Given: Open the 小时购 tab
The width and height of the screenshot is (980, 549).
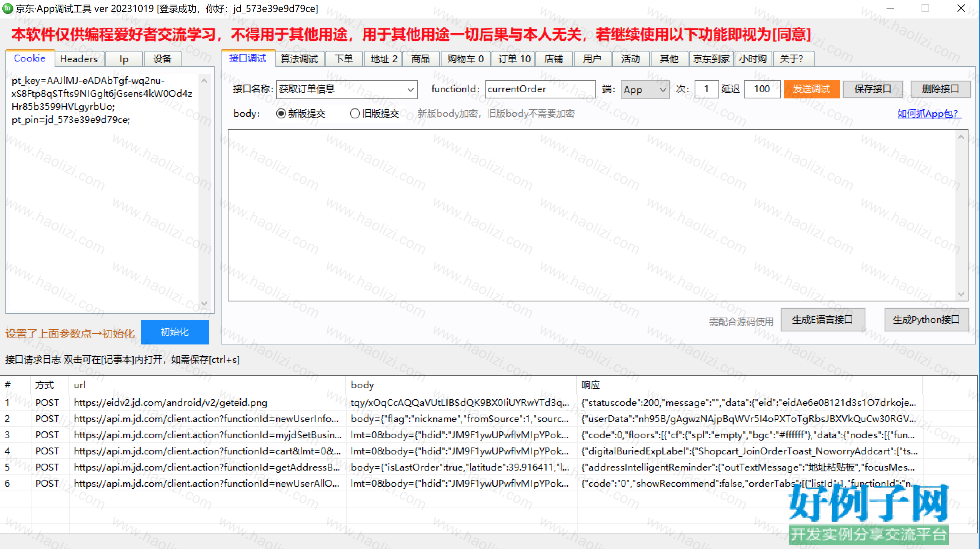Looking at the screenshot, I should pyautogui.click(x=753, y=59).
